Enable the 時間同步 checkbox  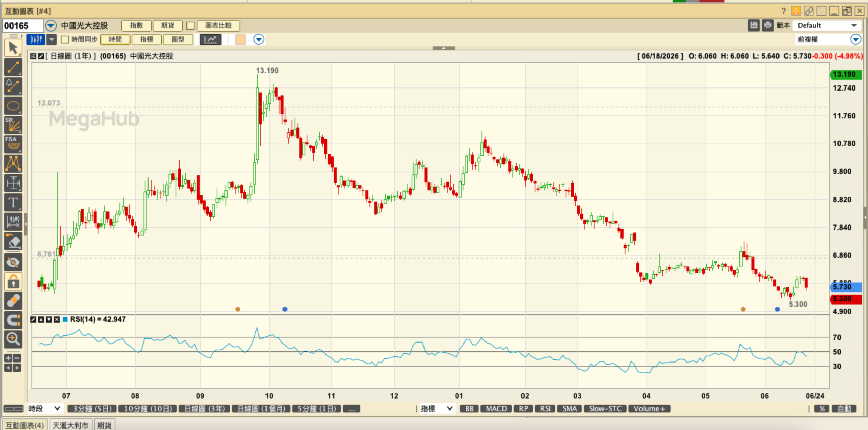[65, 40]
